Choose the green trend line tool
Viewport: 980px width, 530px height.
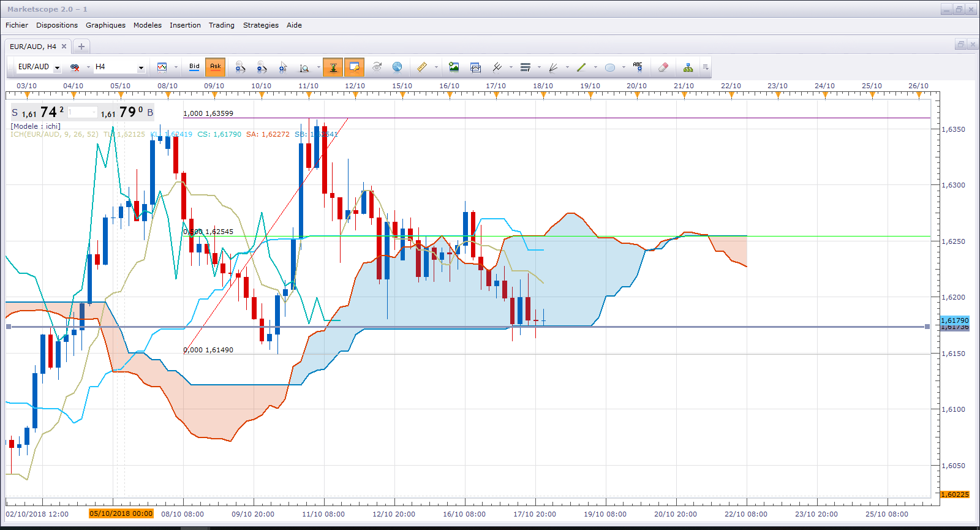581,67
